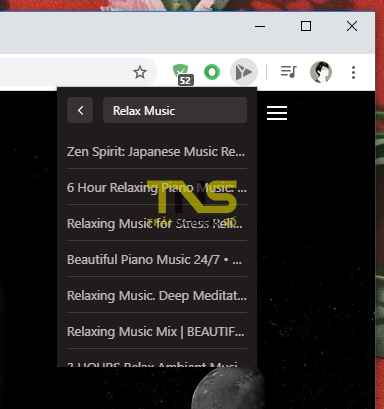Maximize the Chrome window
This screenshot has height=409, width=384.
pos(306,26)
